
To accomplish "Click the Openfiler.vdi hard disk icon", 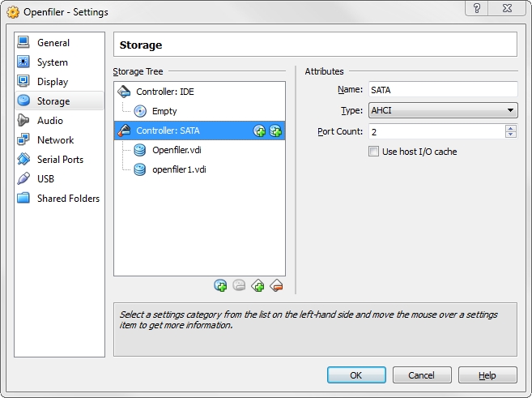I will click(x=140, y=150).
